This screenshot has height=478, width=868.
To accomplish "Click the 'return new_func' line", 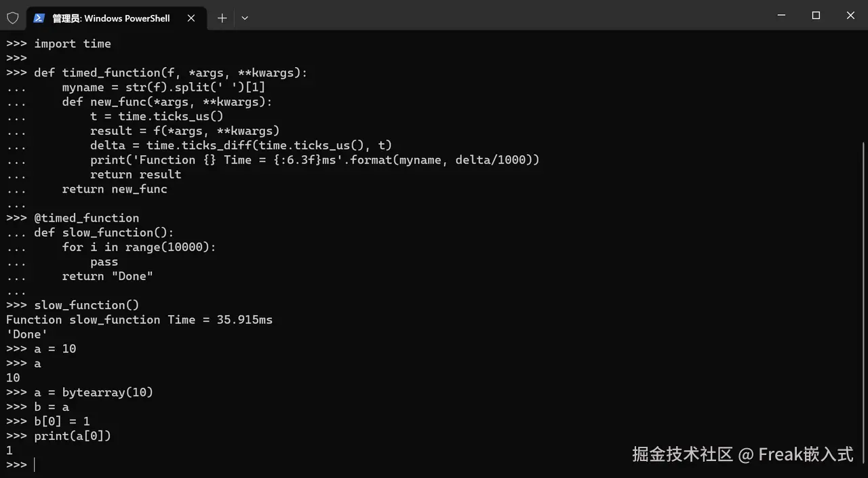I will [115, 189].
